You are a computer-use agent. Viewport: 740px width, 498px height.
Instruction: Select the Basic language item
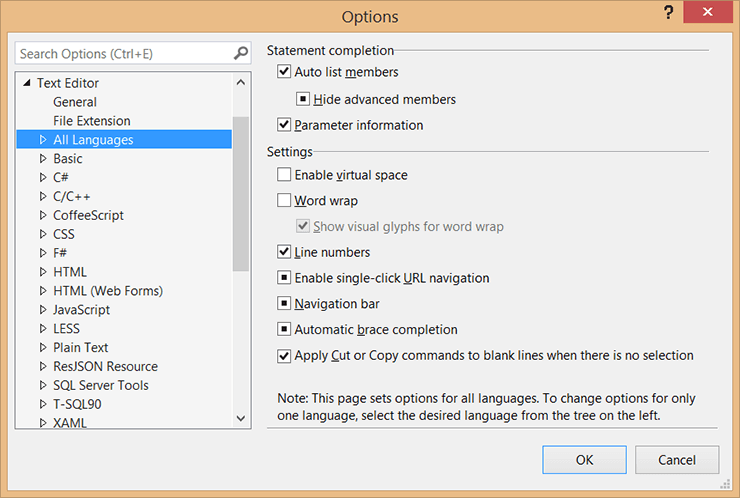(x=67, y=159)
